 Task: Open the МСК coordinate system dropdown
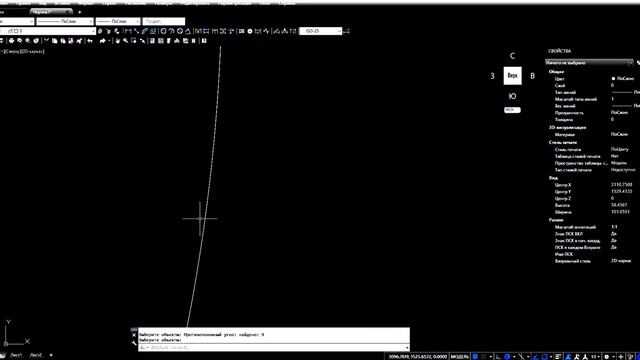point(512,110)
